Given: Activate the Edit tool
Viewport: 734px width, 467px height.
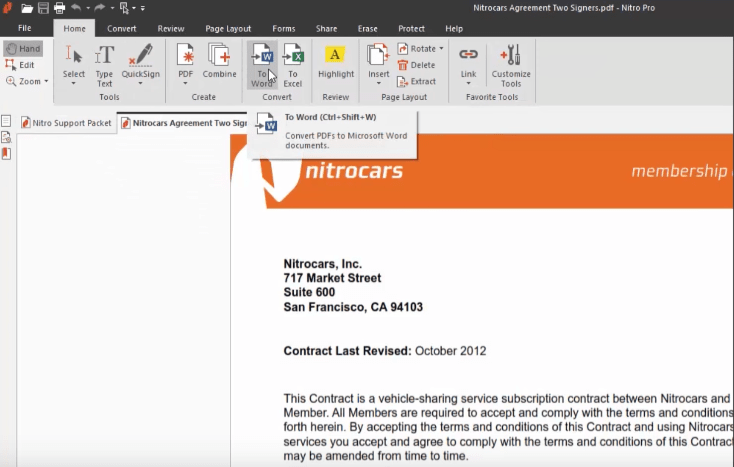Looking at the screenshot, I should point(20,65).
